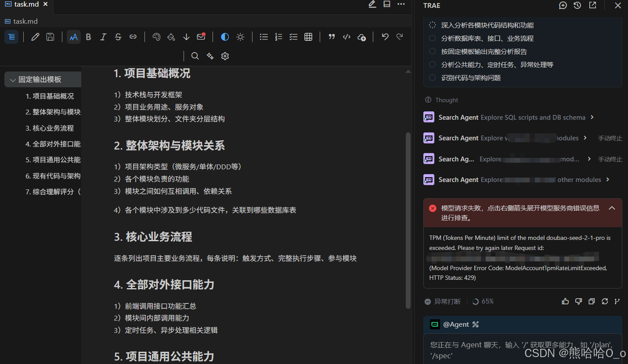Screen dimensions: 628x364
Task: Go to outline item 6. 现有代码与架构
Action: point(53,176)
